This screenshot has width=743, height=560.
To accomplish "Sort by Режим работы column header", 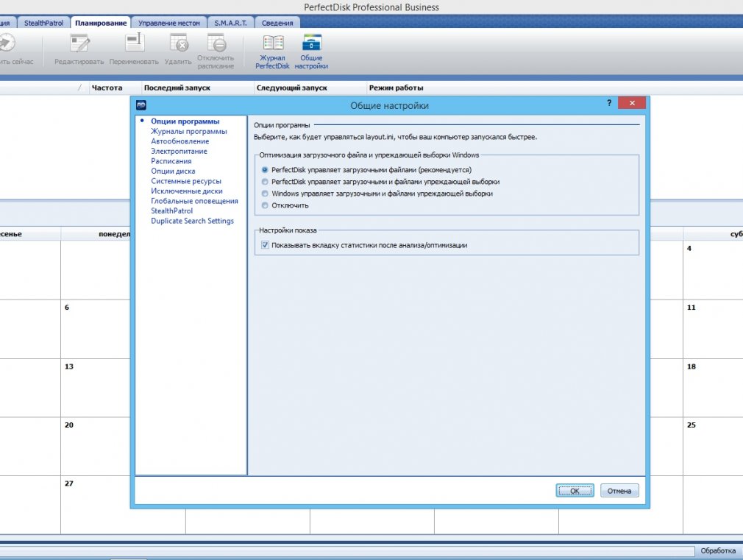I will (396, 88).
